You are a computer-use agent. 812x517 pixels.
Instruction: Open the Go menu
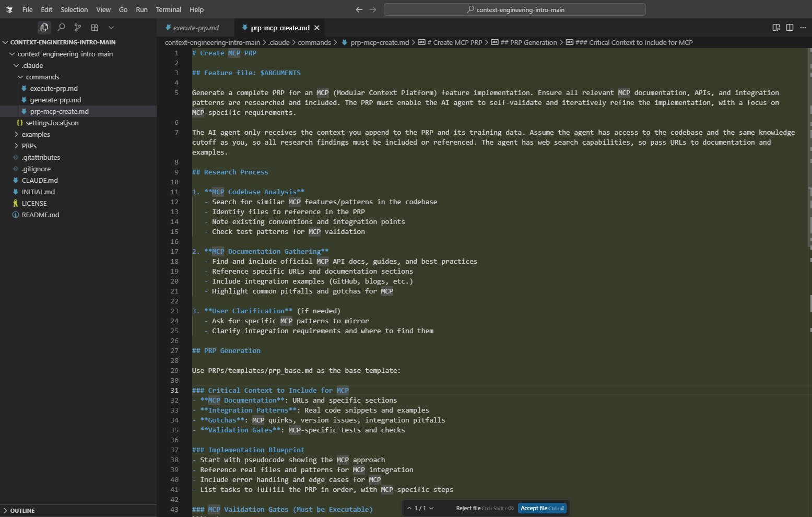pyautogui.click(x=123, y=9)
